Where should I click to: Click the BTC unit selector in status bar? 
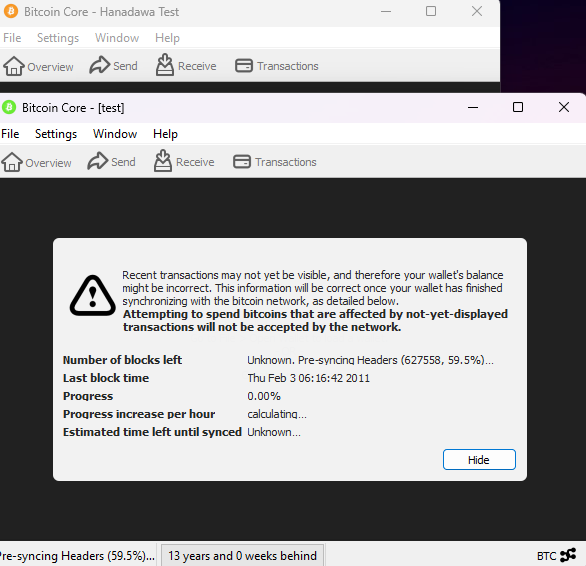(x=546, y=556)
